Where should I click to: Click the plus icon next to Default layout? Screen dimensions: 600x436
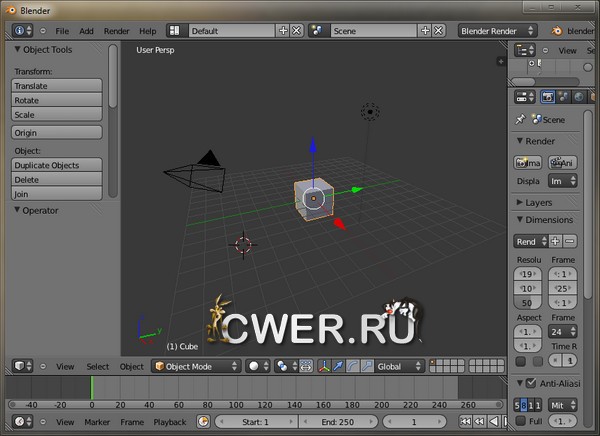pos(283,31)
